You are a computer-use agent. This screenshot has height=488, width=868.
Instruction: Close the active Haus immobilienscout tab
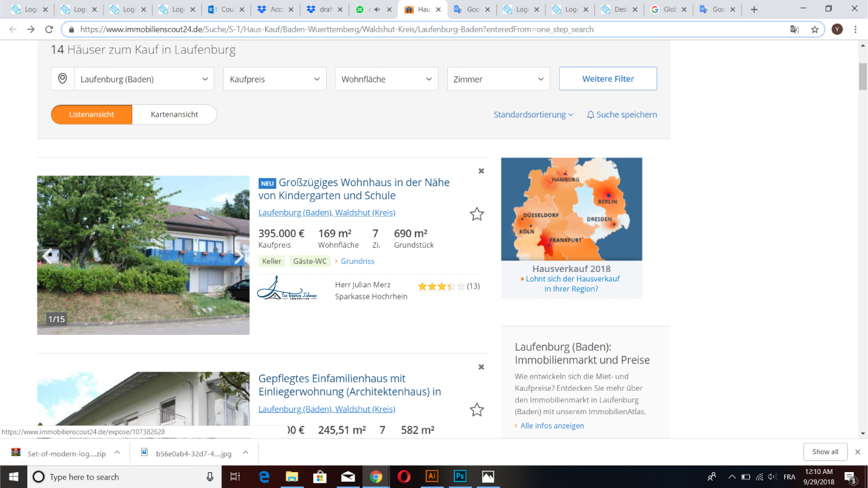440,10
